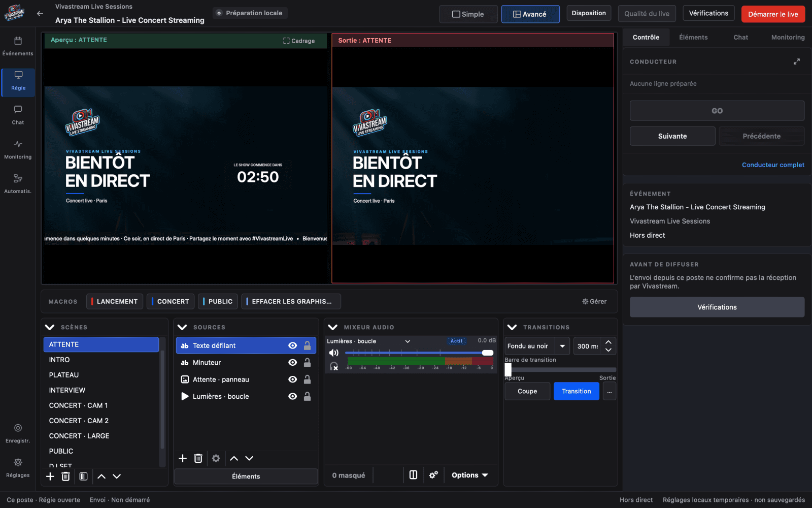Open Réglages in the sidebar
This screenshot has width=812, height=508.
click(18, 468)
